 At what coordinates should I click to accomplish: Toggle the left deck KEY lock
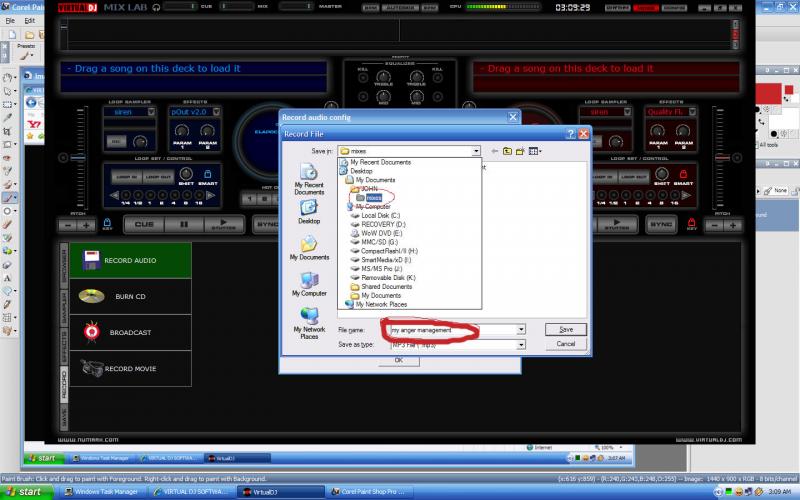coord(107,222)
